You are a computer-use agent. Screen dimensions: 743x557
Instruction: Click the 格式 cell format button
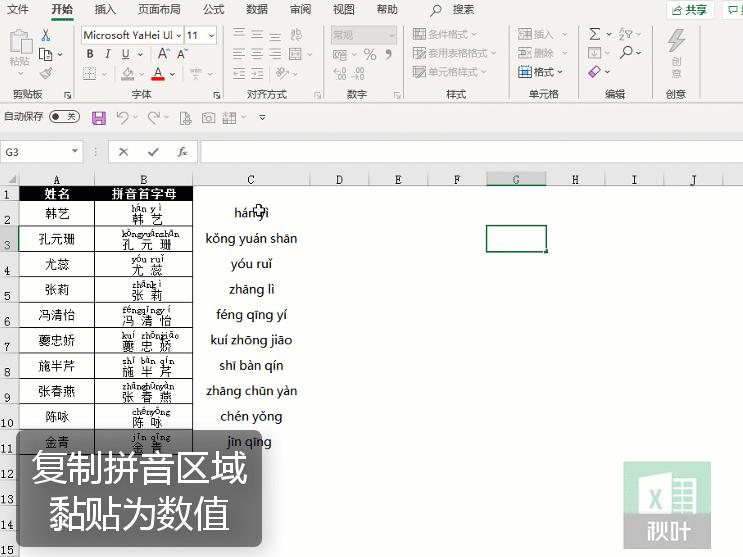541,72
